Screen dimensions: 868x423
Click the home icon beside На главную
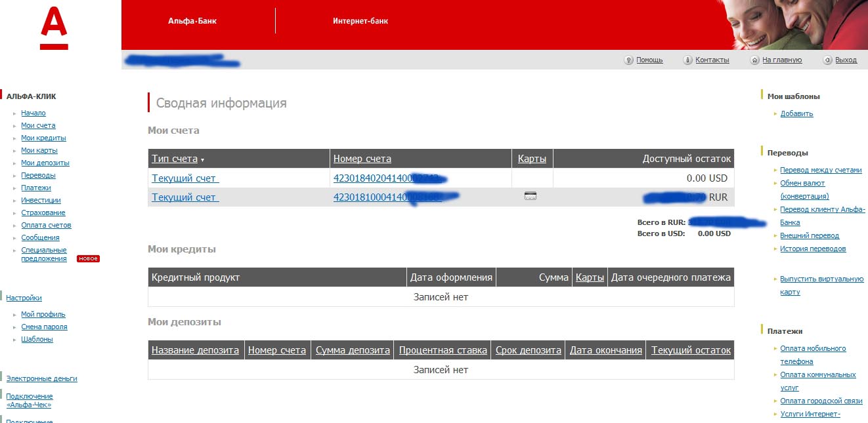[x=754, y=60]
